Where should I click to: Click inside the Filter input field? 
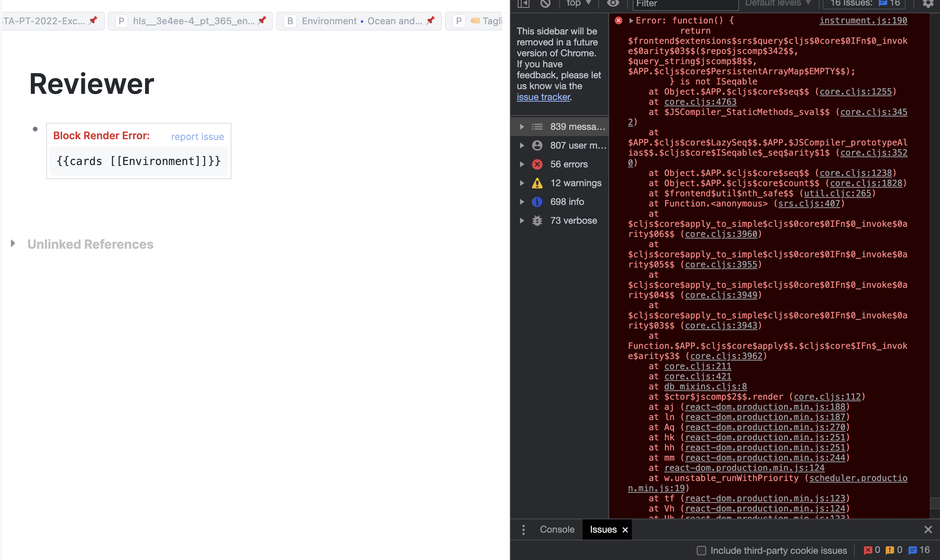point(685,5)
